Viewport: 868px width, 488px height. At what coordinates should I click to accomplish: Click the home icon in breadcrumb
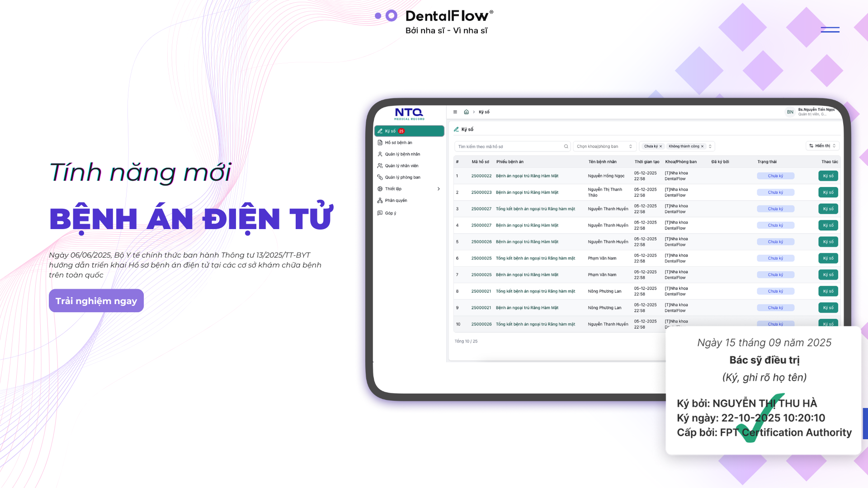pos(466,112)
